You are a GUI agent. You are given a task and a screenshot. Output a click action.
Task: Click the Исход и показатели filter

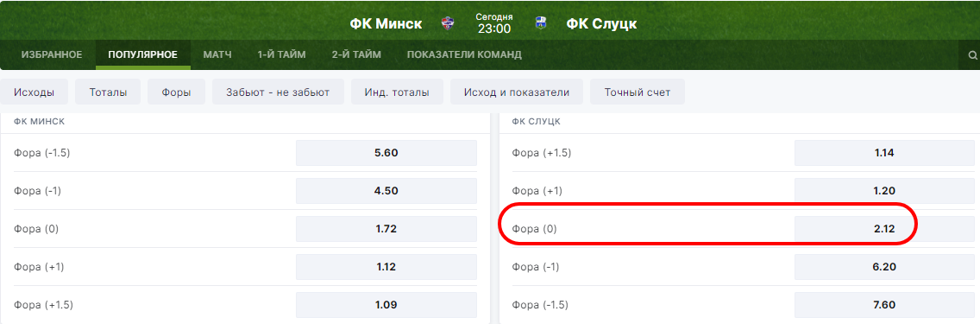pos(517,92)
